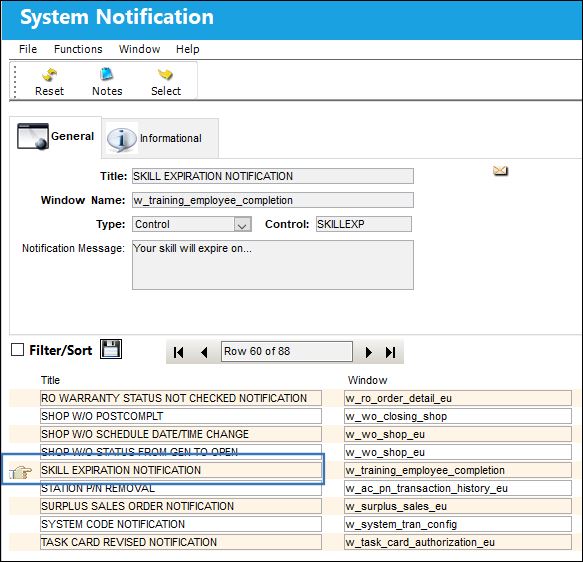The height and width of the screenshot is (562, 583).
Task: Switch to the Informational tab
Action: coord(160,138)
